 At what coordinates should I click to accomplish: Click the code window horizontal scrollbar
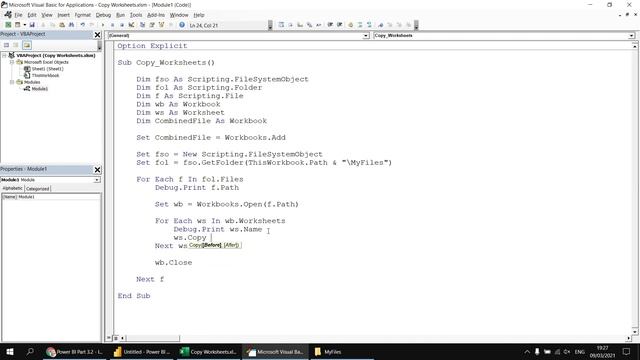coord(152,338)
